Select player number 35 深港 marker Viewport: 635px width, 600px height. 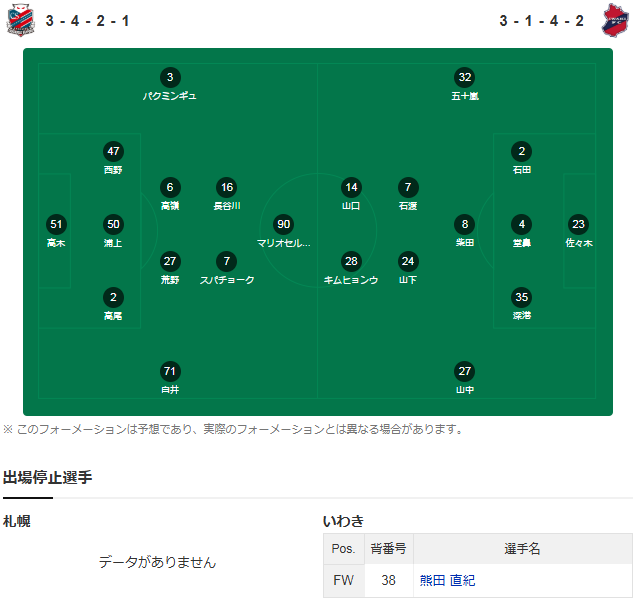pos(522,298)
